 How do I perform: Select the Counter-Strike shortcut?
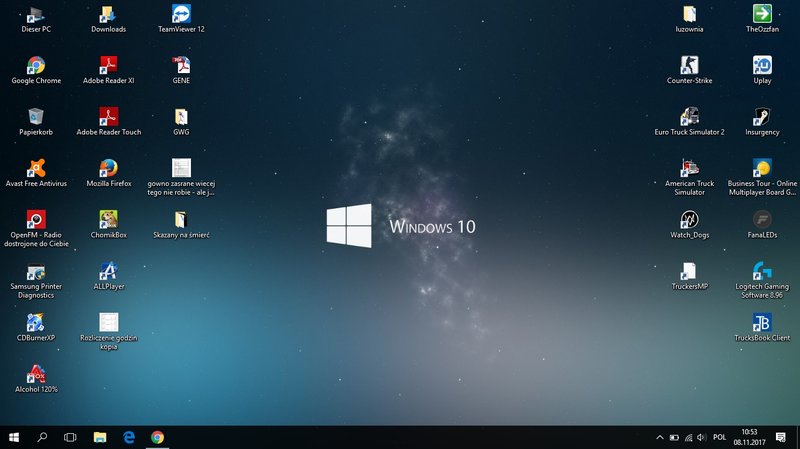[689, 66]
